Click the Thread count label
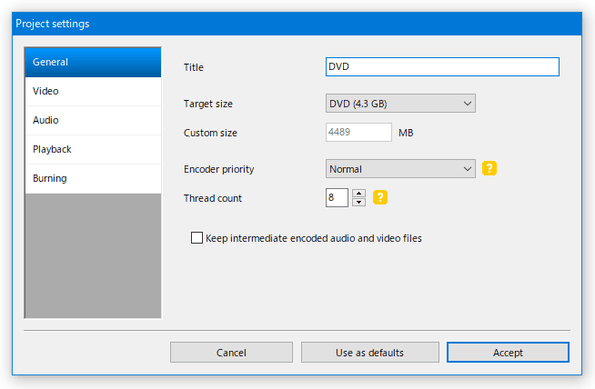The image size is (595, 389). [212, 198]
